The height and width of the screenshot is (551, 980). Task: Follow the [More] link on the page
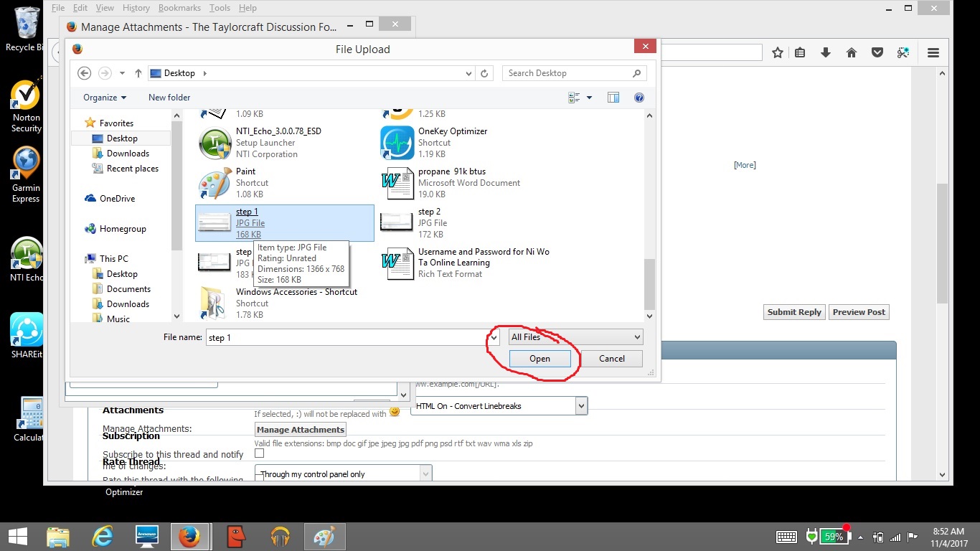click(x=745, y=165)
